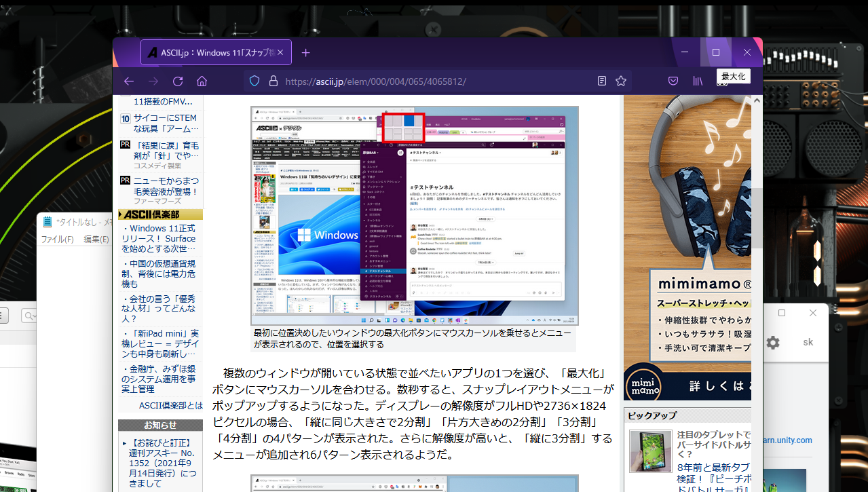Maximize the Firefox window

click(716, 52)
